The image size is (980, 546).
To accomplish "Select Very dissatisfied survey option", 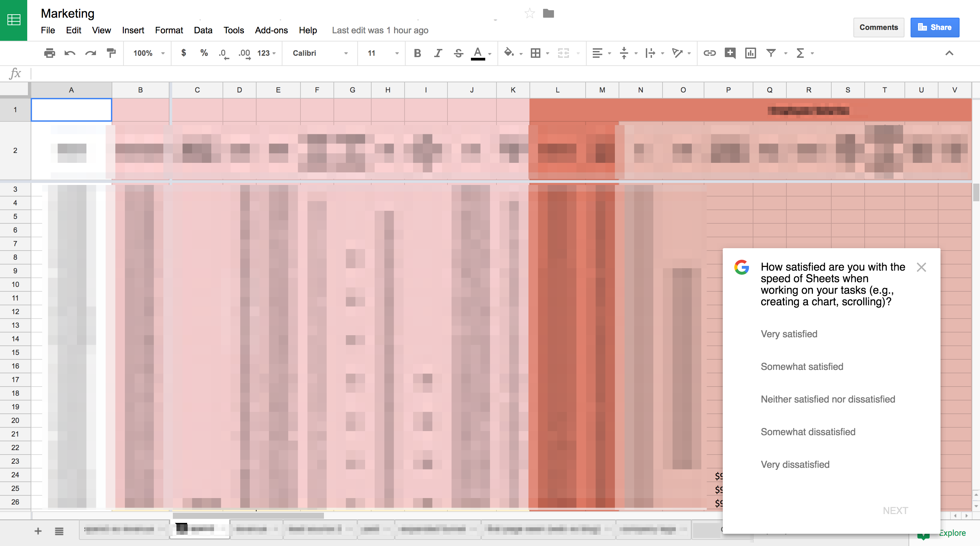I will pyautogui.click(x=795, y=465).
